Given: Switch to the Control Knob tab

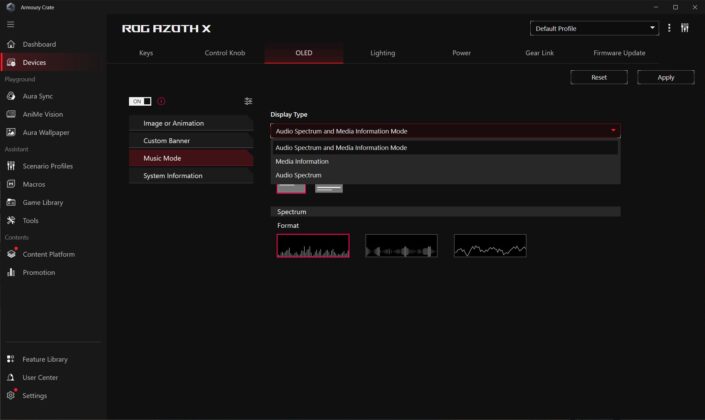Looking at the screenshot, I should tap(225, 53).
